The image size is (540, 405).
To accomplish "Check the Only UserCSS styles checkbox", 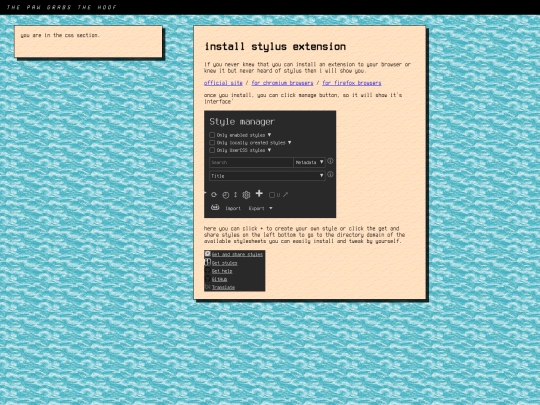I will tap(212, 150).
